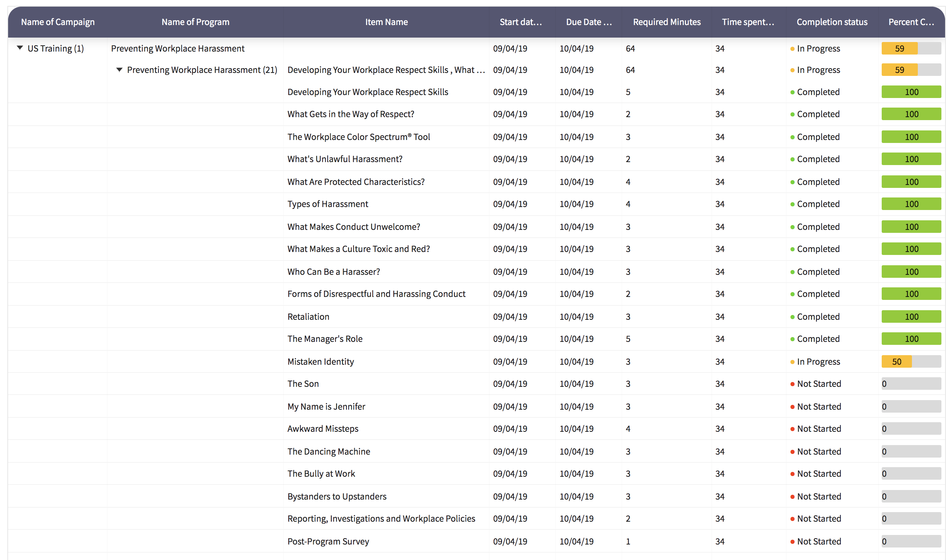Viewport: 951px width, 560px height.
Task: Click Not Started status for Awkward Missteps
Action: (815, 429)
